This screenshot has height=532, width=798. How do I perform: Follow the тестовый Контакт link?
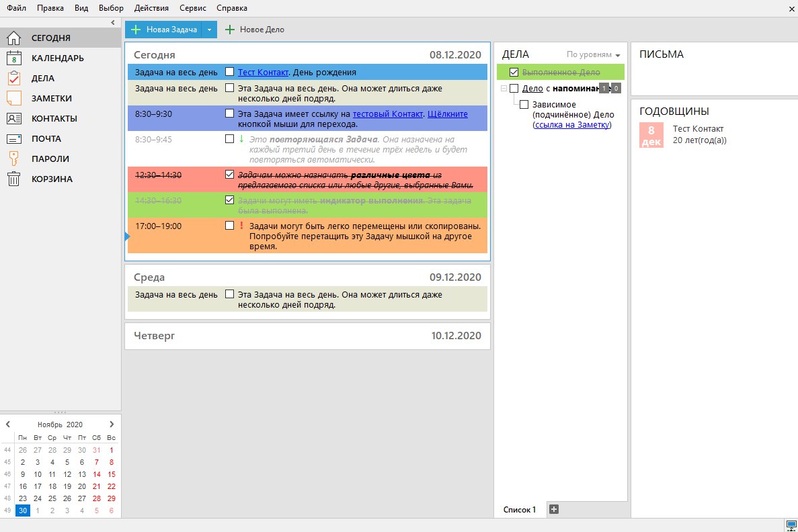pyautogui.click(x=388, y=114)
